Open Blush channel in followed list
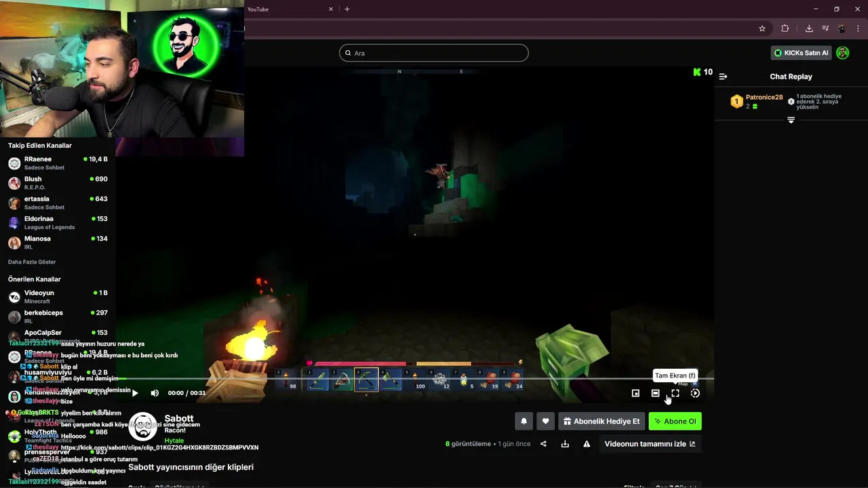Viewport: 868px width, 488px height. click(58, 183)
